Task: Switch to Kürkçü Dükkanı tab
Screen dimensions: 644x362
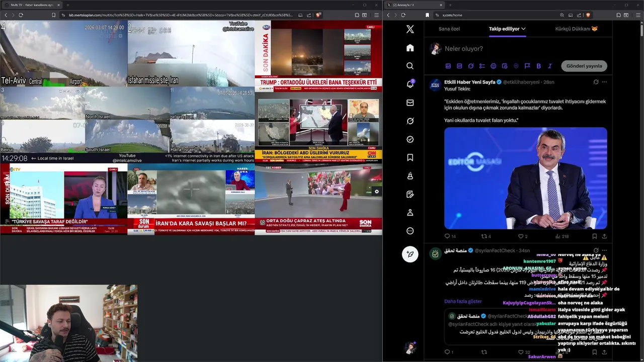Action: [577, 29]
